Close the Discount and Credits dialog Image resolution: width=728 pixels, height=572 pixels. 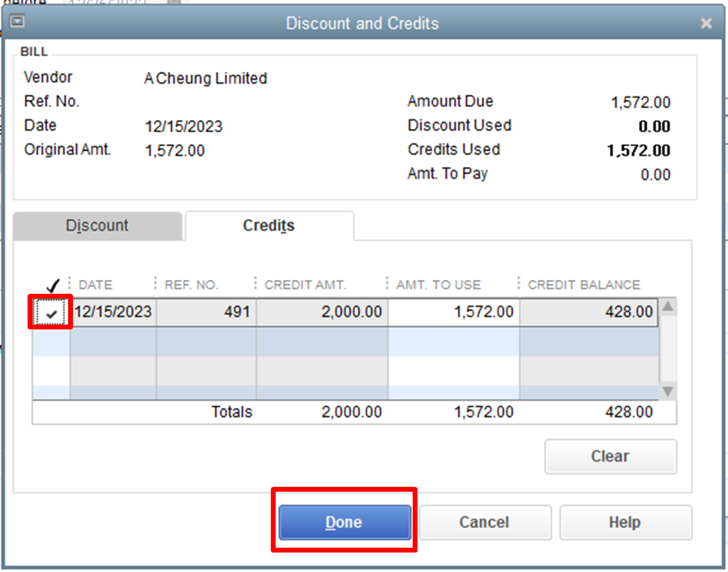pyautogui.click(x=706, y=24)
